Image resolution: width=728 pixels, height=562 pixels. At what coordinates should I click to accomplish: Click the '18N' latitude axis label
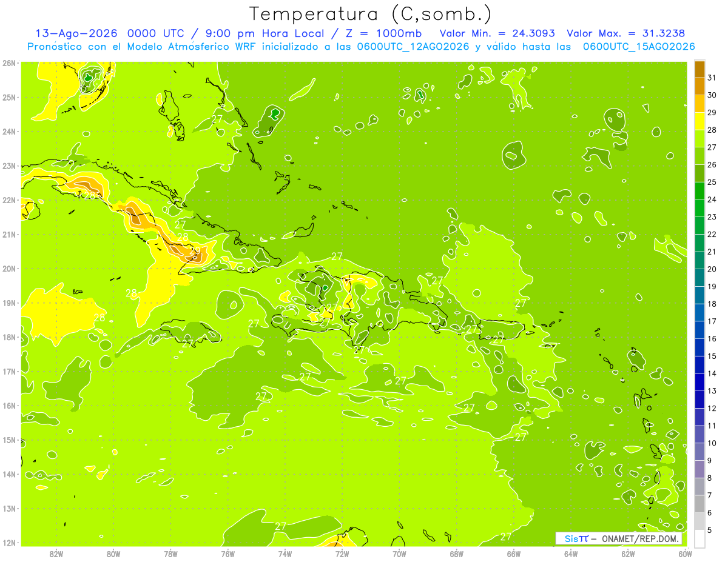click(x=8, y=337)
